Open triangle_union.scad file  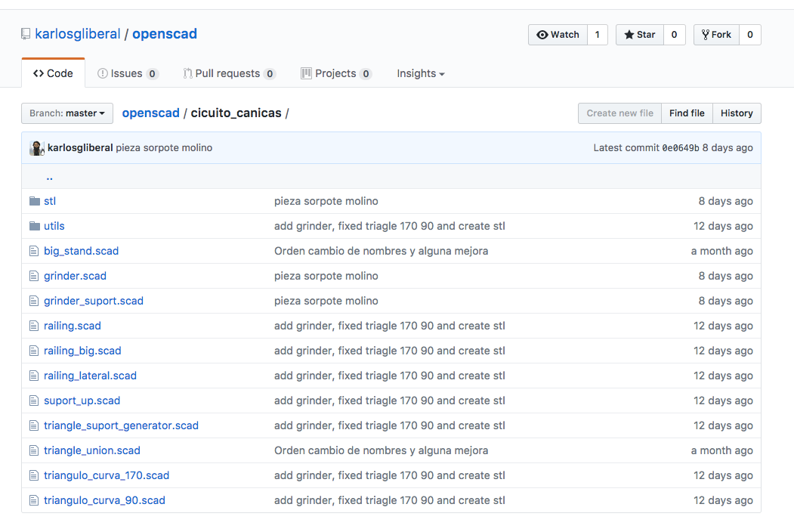pyautogui.click(x=92, y=450)
